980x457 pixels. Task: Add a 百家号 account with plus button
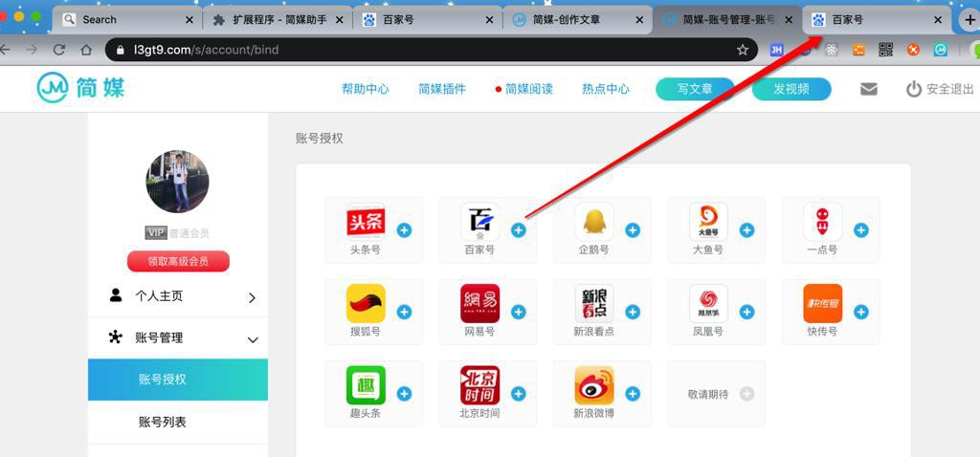518,230
